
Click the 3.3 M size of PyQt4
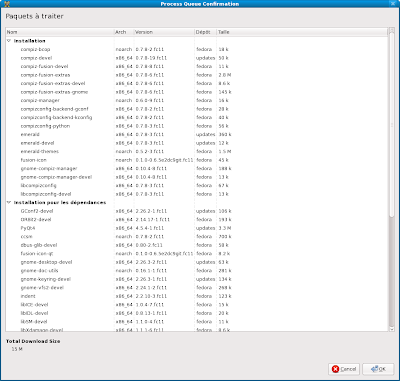pos(225,228)
